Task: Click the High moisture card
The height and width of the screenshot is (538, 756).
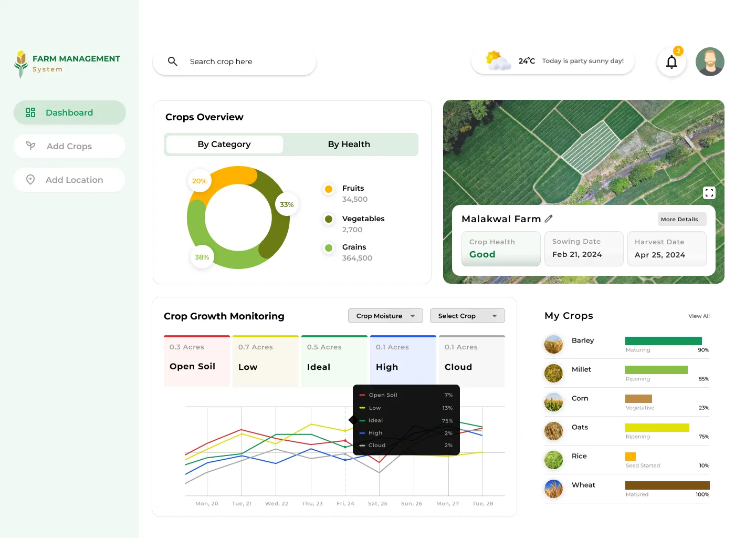Action: (403, 360)
